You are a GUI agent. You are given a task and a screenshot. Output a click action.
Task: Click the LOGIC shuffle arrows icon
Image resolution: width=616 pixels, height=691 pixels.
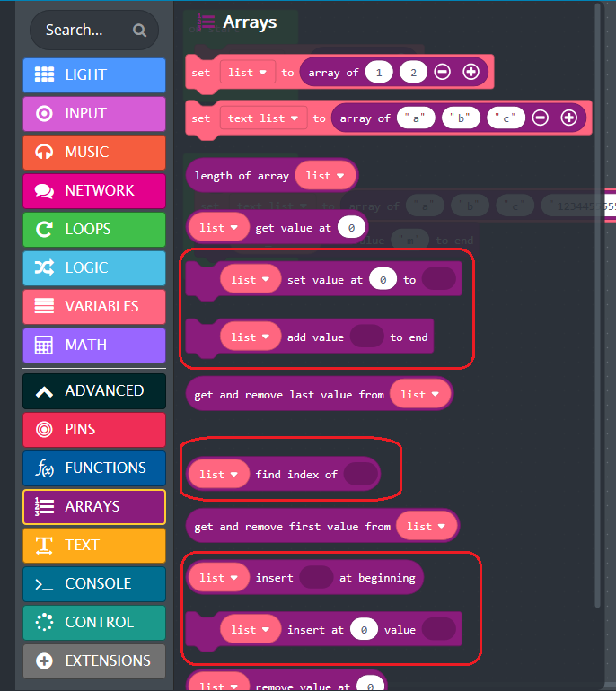click(44, 267)
